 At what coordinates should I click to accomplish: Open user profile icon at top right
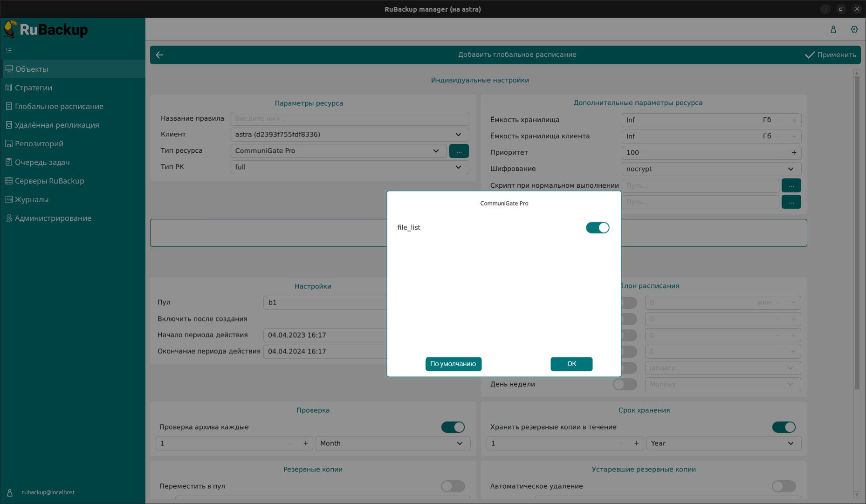833,29
